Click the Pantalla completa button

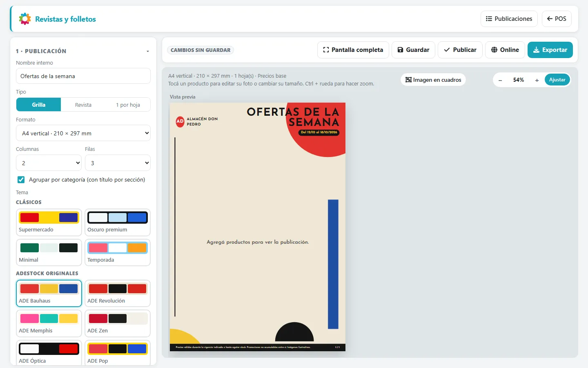point(353,50)
